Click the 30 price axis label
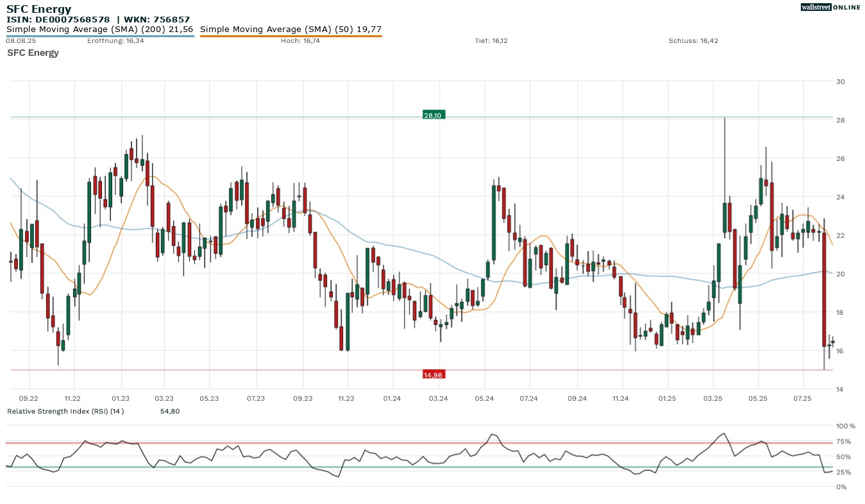865x504 pixels. (840, 81)
